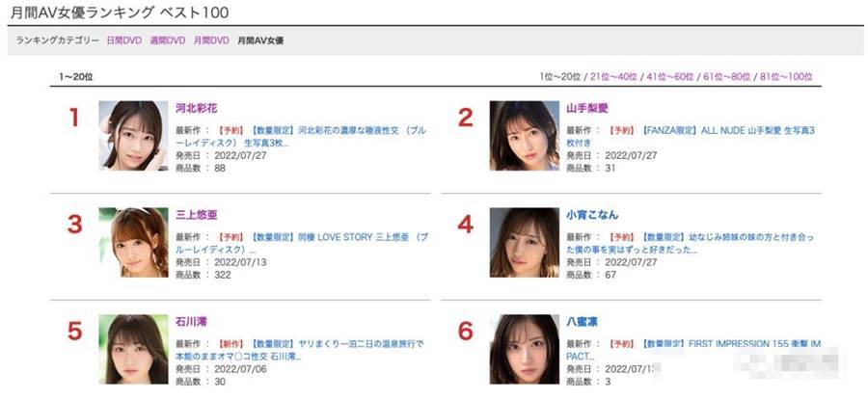This screenshot has height=400, width=868.
Task: Open the rank 6 profile thumbnail
Action: pyautogui.click(x=525, y=349)
